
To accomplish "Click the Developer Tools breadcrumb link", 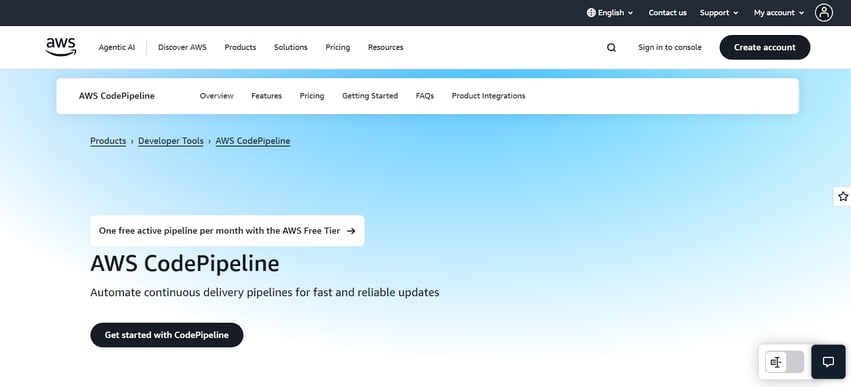I will point(171,141).
